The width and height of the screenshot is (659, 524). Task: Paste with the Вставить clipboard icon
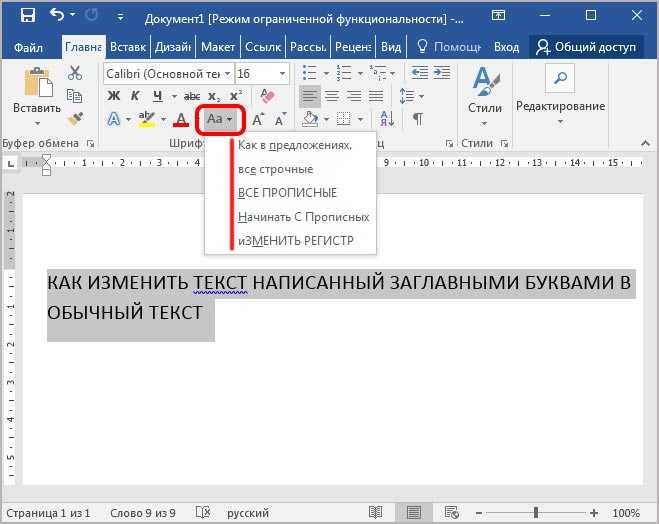tap(38, 82)
